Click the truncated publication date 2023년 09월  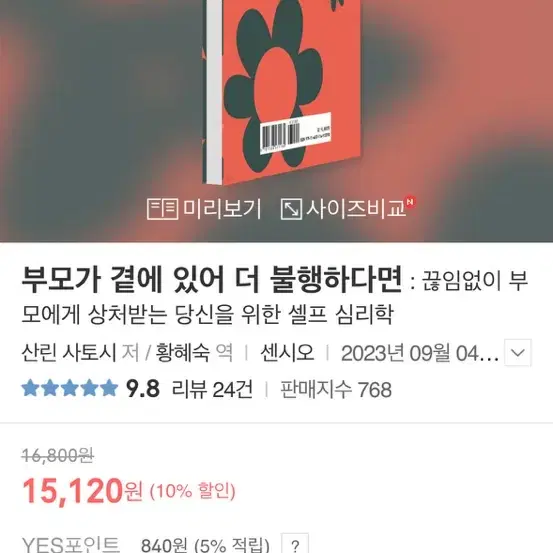420,353
